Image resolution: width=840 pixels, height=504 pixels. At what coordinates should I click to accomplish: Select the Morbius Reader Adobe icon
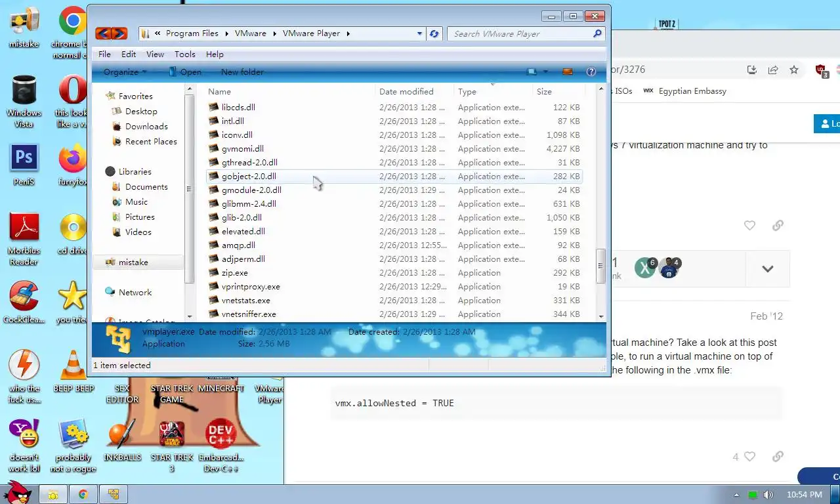pyautogui.click(x=24, y=239)
